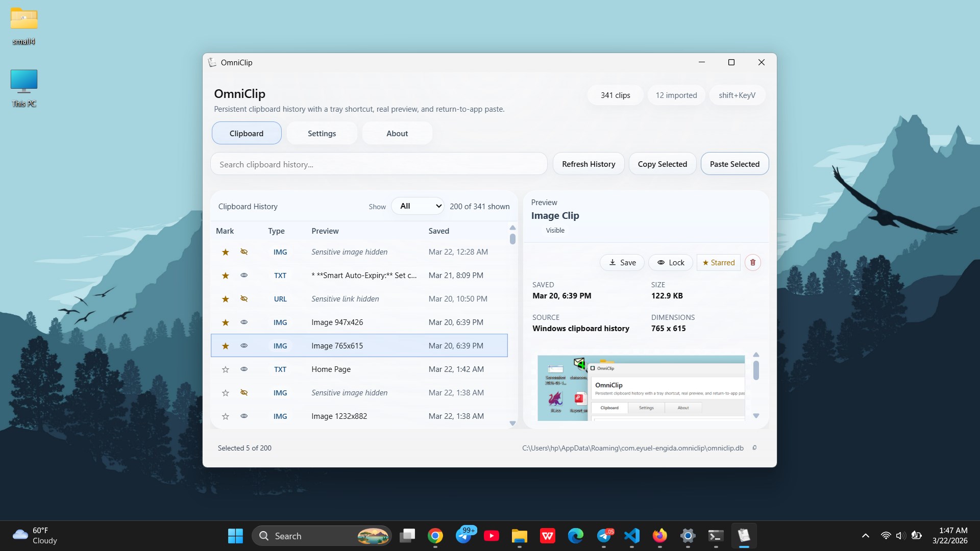Image resolution: width=980 pixels, height=551 pixels.
Task: Click the red trash delete icon
Action: pos(752,262)
